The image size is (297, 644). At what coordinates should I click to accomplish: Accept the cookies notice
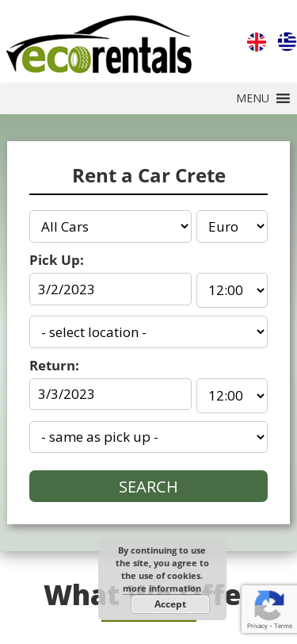170,604
